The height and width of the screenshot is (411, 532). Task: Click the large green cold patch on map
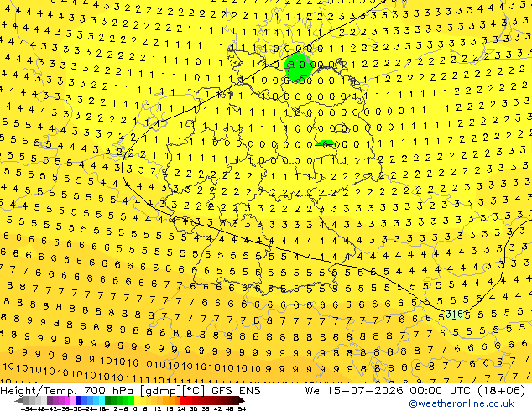(x=298, y=67)
